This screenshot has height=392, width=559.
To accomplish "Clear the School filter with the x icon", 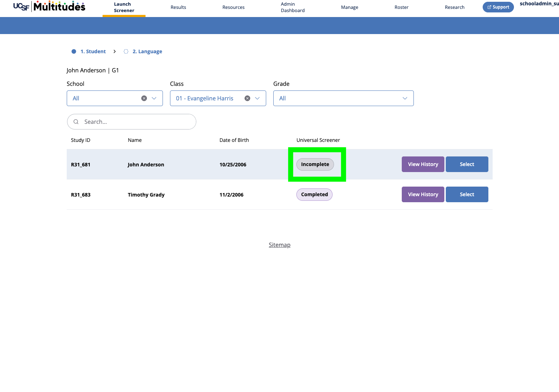I will coord(144,98).
